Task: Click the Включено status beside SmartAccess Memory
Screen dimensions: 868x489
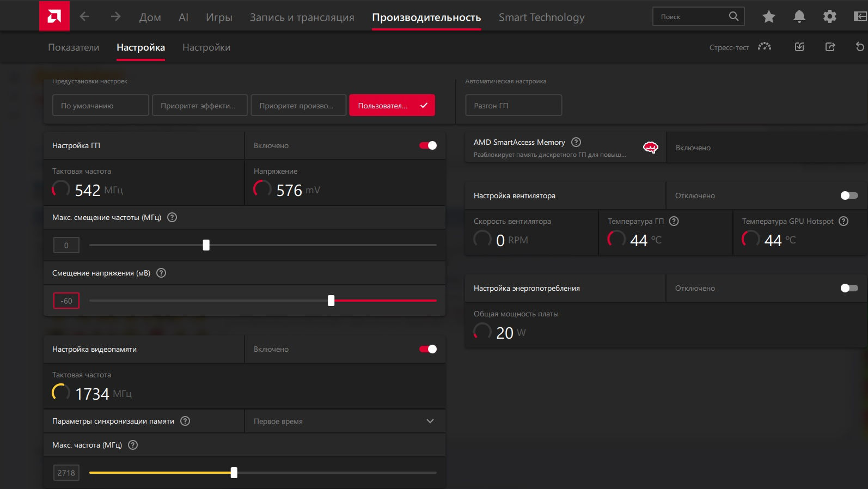Action: 693,148
